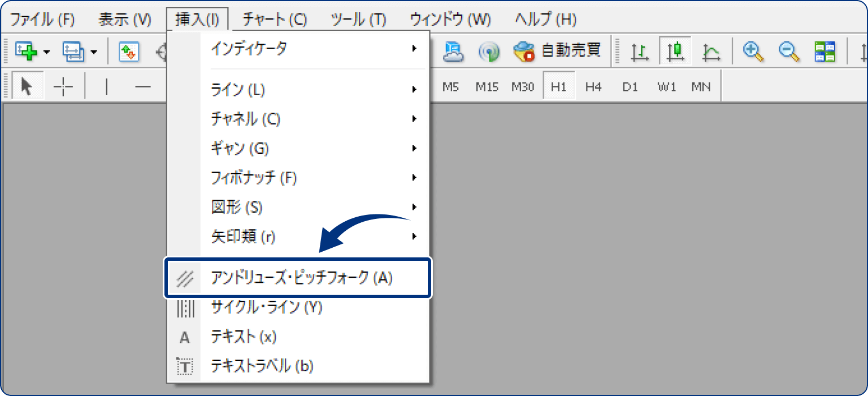Tile the chart windows
Screen dimensions: 868x396
826,51
